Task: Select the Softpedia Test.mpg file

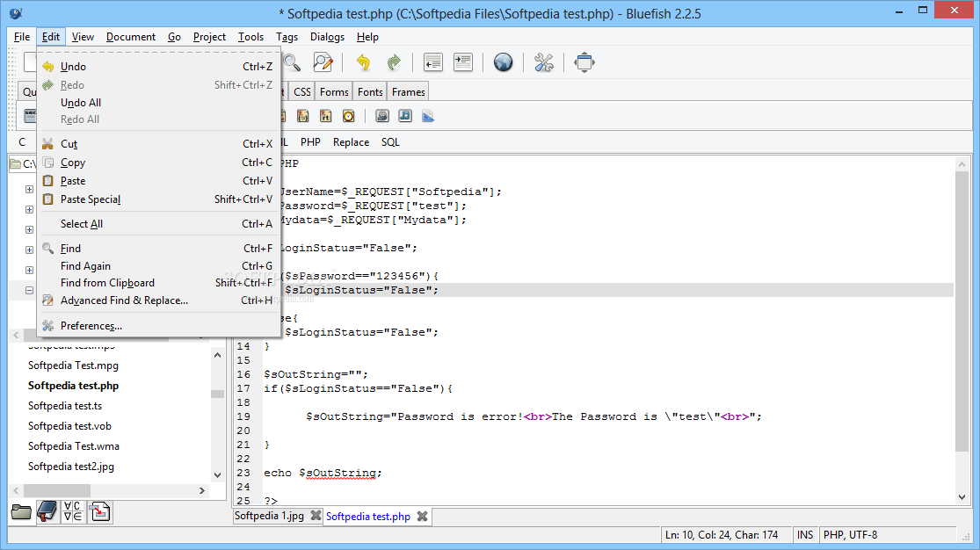Action: coord(73,365)
